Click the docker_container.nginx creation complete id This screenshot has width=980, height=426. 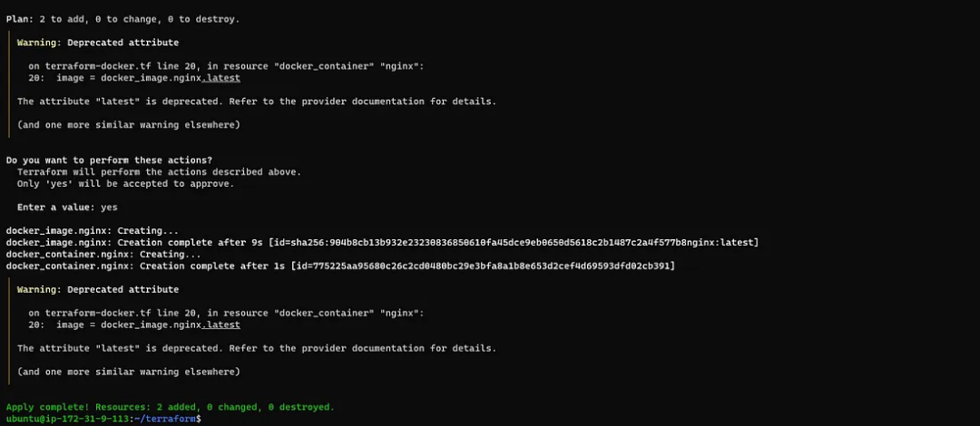483,266
